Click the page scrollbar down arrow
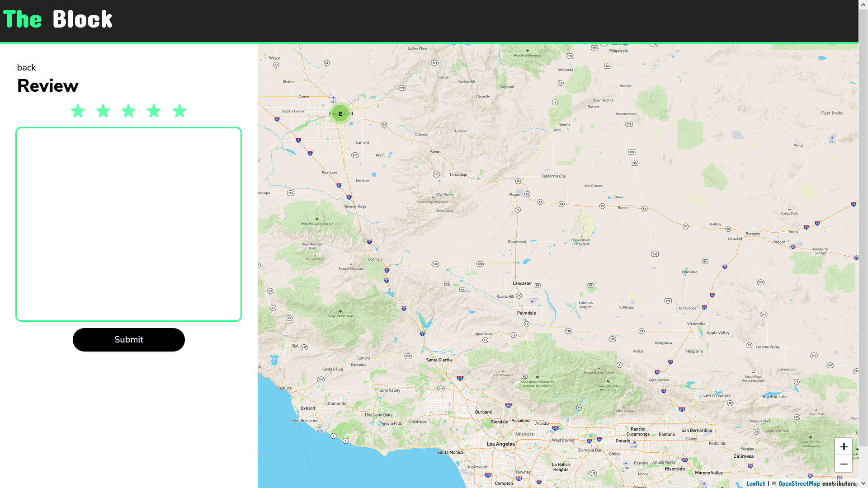 pos(863,483)
